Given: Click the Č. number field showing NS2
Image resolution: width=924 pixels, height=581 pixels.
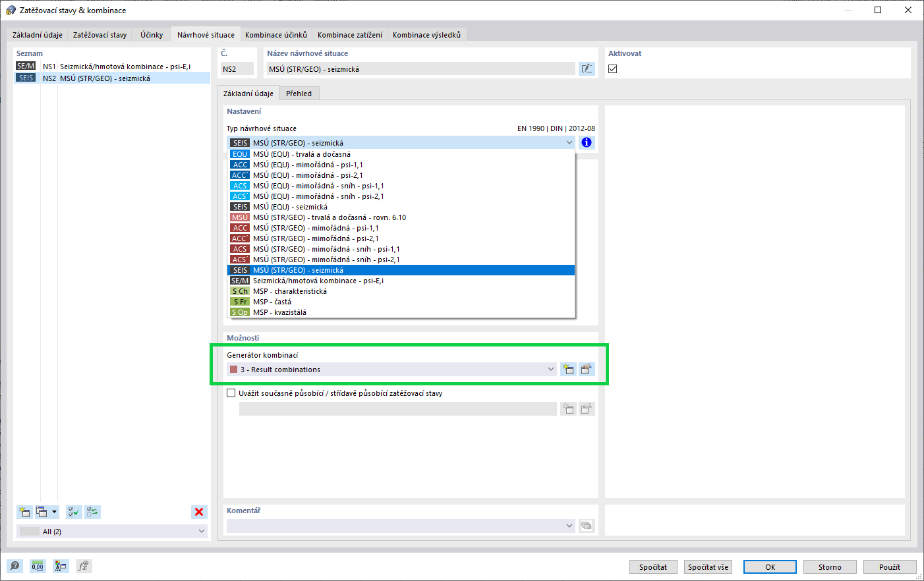Looking at the screenshot, I should coord(237,69).
